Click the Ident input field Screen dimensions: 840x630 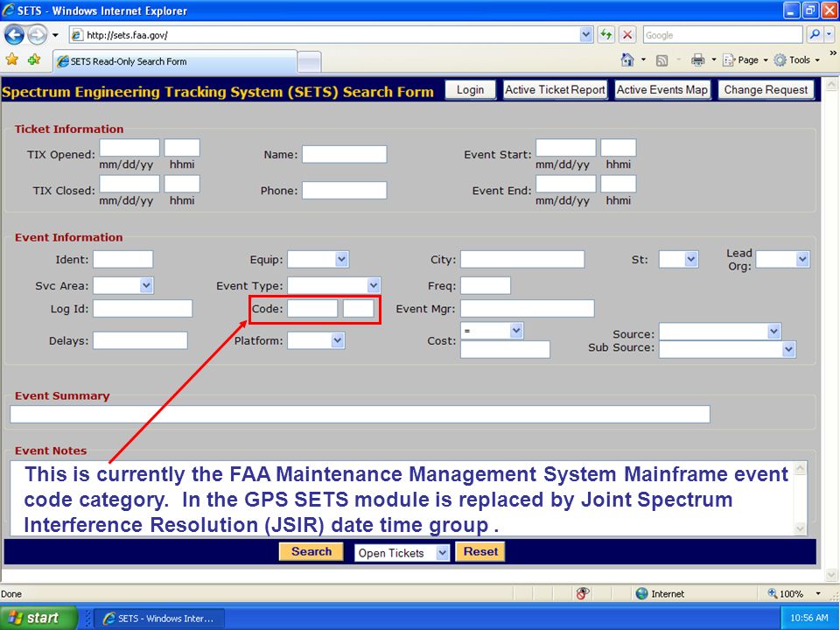[x=122, y=259]
